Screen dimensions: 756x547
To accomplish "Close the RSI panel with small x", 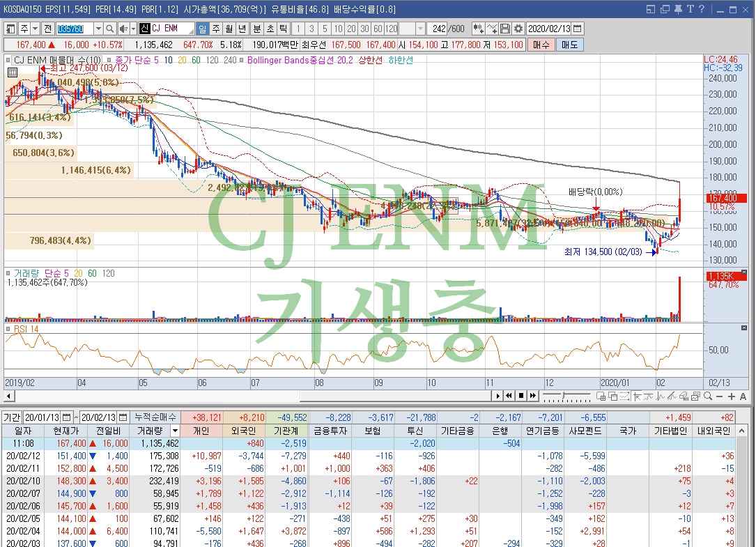I will pos(744,328).
